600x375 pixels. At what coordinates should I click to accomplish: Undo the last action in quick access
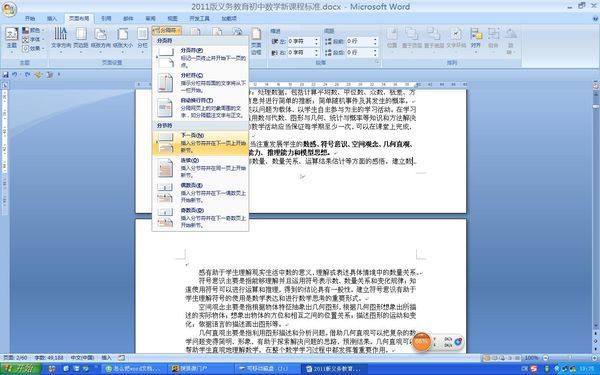tap(15, 75)
